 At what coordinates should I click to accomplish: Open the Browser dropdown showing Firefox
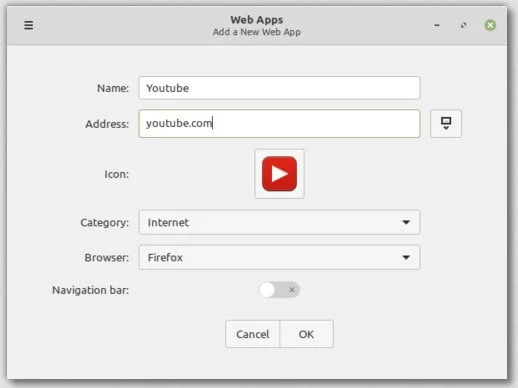pyautogui.click(x=279, y=257)
